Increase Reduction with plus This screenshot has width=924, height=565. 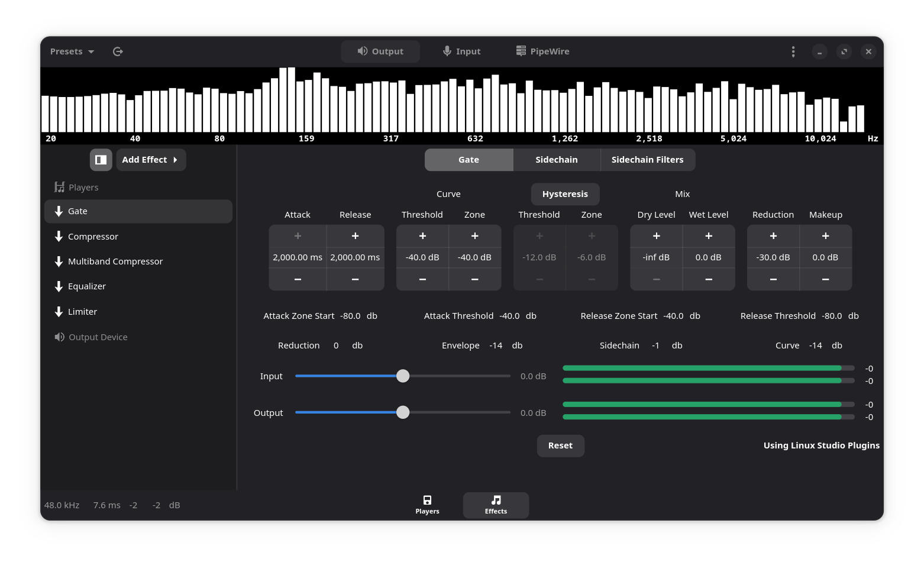pyautogui.click(x=773, y=236)
